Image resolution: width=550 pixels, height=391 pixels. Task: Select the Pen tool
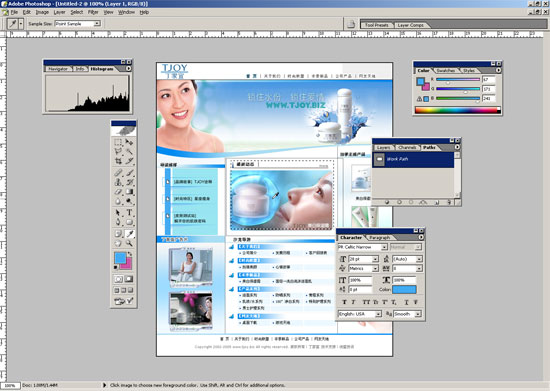118,222
